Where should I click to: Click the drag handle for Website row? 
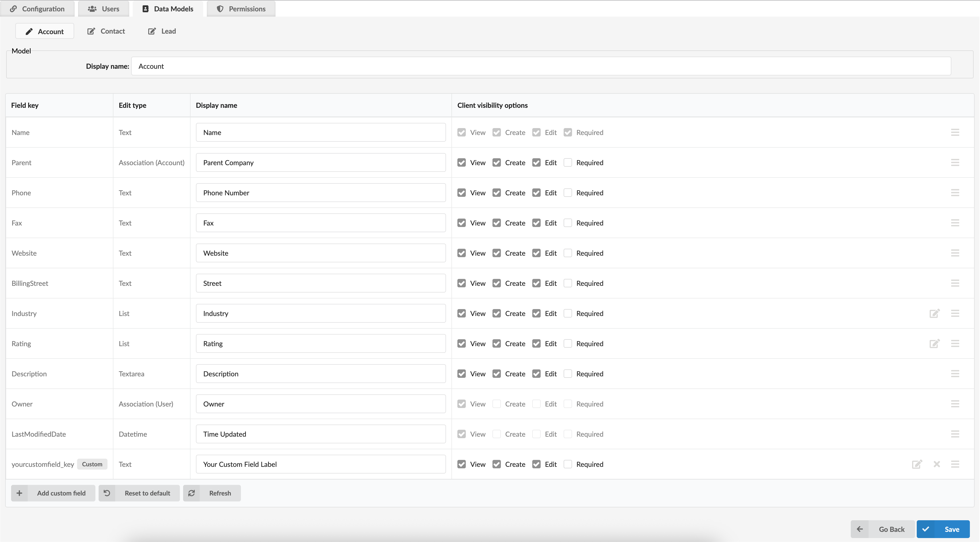click(955, 253)
